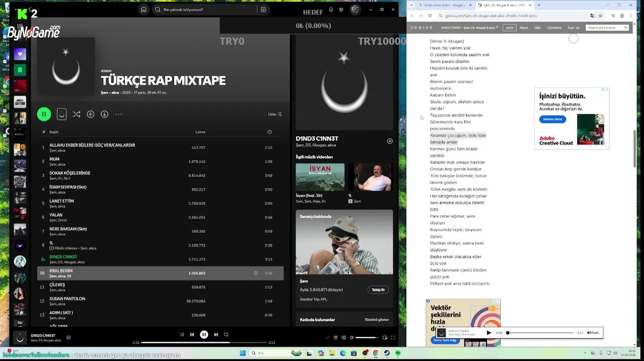This screenshot has height=361, width=644.
Task: Mute Spotify with speaker icon
Action: point(351,337)
